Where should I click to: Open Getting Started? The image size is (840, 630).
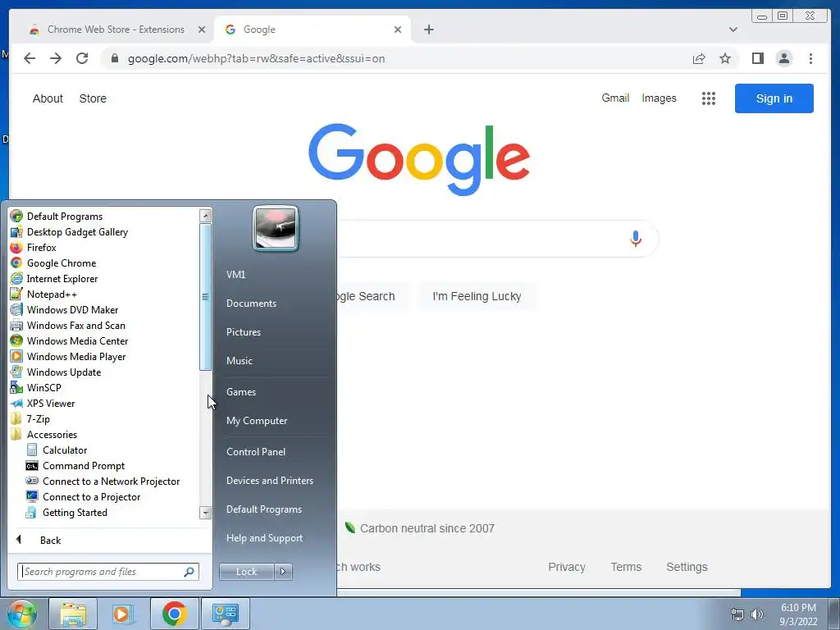point(75,512)
